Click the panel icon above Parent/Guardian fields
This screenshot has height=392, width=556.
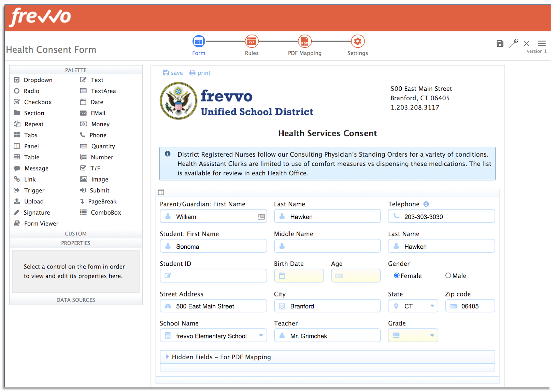click(161, 192)
